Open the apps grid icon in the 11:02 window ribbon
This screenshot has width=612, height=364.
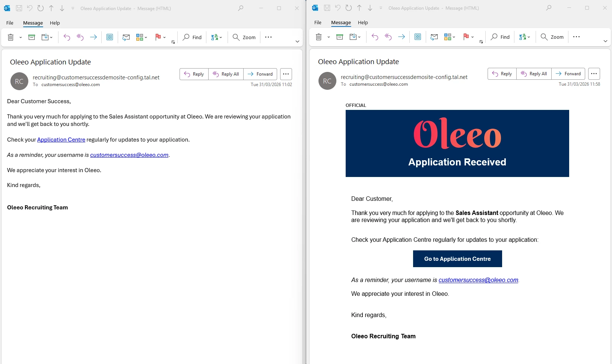tap(110, 37)
